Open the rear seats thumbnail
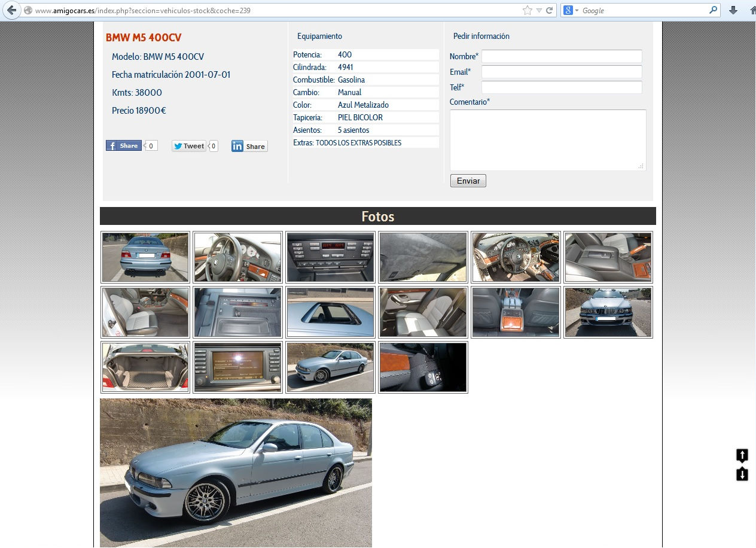The width and height of the screenshot is (756, 548). [423, 312]
